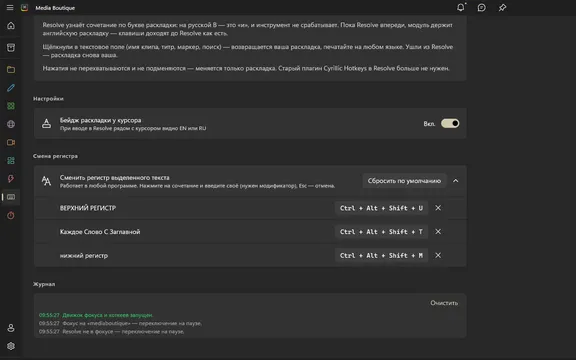The height and width of the screenshot is (360, 576).
Task: Click the Media Boutique app logo
Action: point(24,8)
